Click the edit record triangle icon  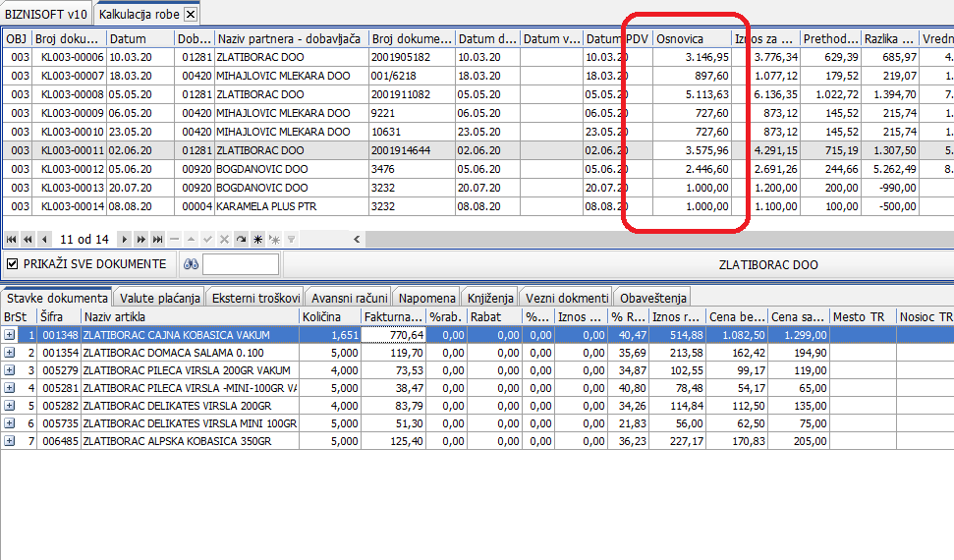point(191,239)
